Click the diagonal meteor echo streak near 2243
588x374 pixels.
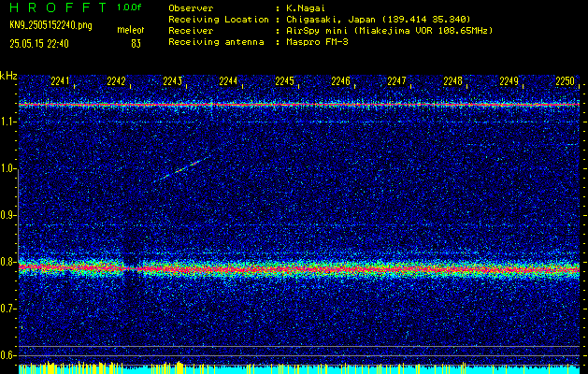click(182, 169)
